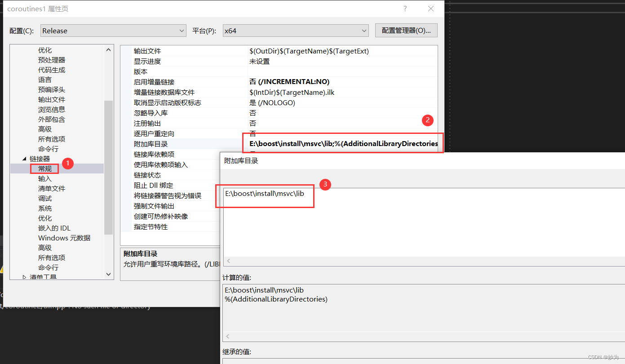Expand the 清单工具 tree node

(x=24, y=277)
